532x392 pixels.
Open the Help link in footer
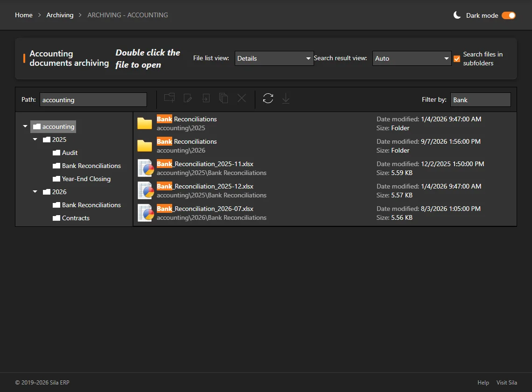point(483,383)
